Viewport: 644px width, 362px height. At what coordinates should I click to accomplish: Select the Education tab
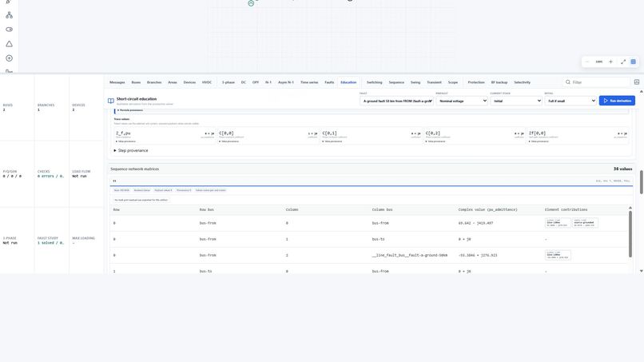(348, 82)
